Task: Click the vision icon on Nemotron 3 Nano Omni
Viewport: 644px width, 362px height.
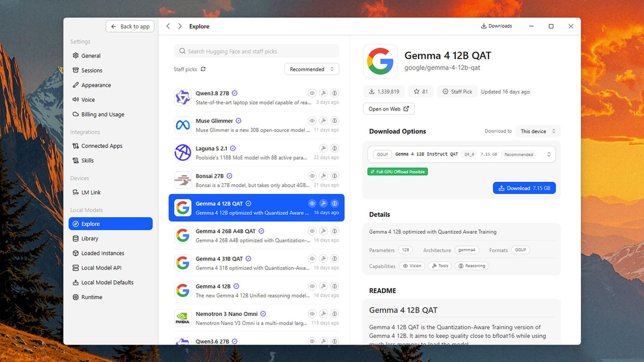Action: (312, 314)
